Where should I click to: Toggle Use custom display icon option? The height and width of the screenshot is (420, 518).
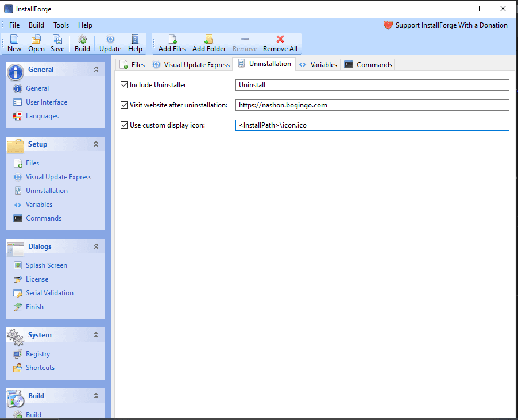(124, 125)
